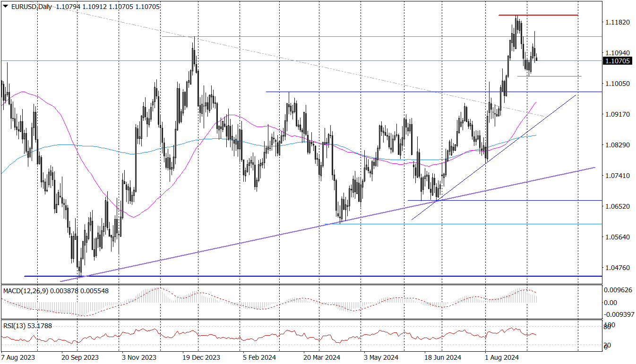Click the 1.07410 price axis label
This screenshot has height=364, width=636.
point(617,176)
